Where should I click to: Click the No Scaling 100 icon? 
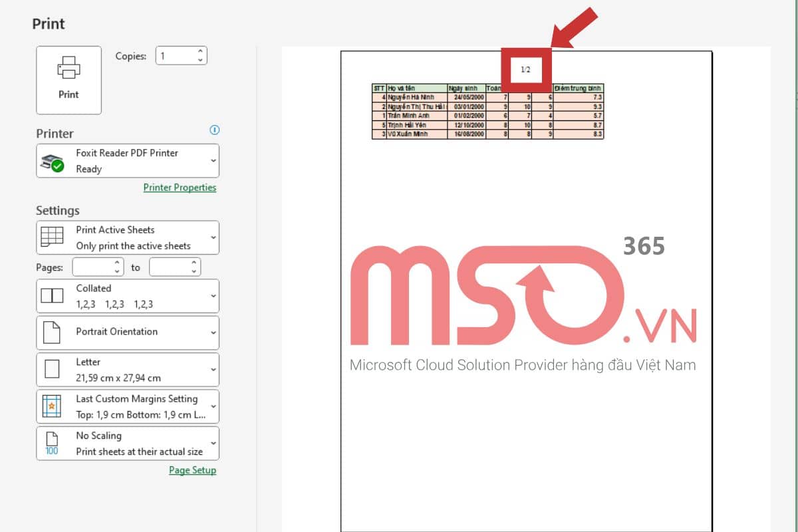coord(52,444)
